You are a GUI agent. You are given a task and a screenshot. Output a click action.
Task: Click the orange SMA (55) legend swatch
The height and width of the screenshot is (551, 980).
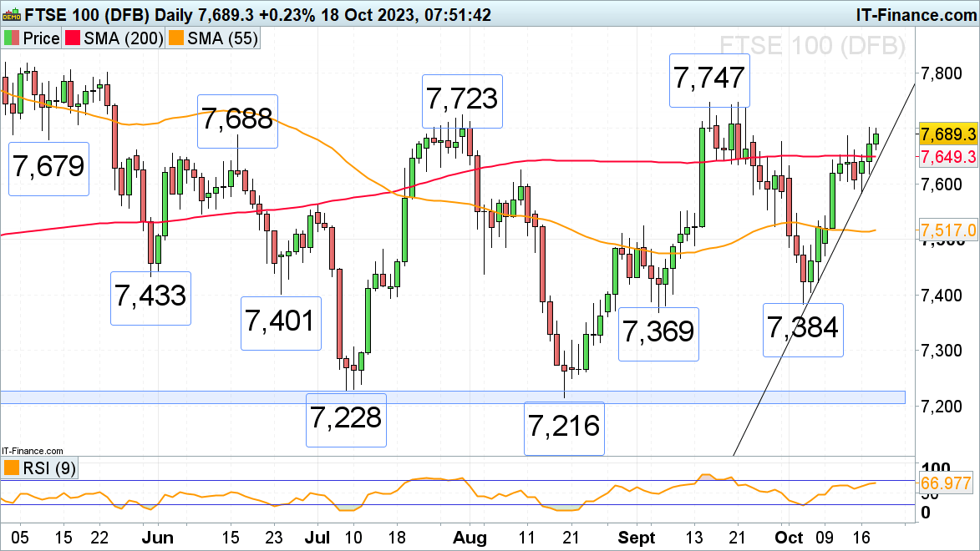[x=176, y=38]
